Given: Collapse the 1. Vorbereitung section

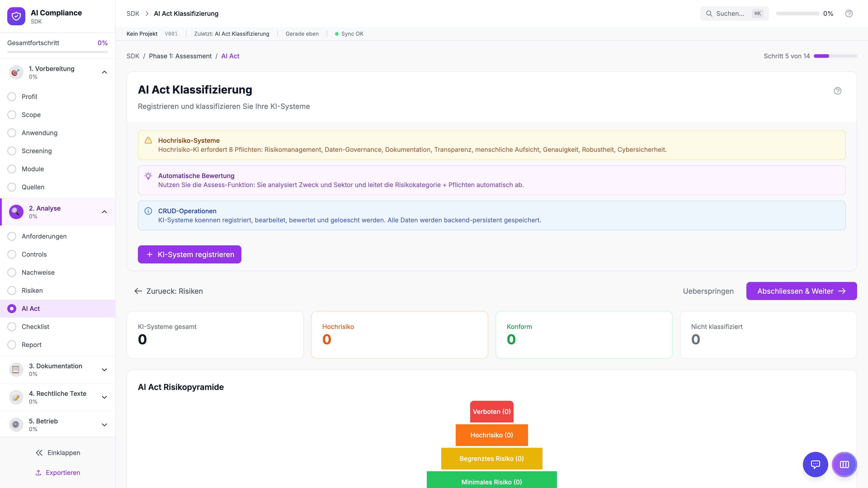Looking at the screenshot, I should pyautogui.click(x=104, y=72).
